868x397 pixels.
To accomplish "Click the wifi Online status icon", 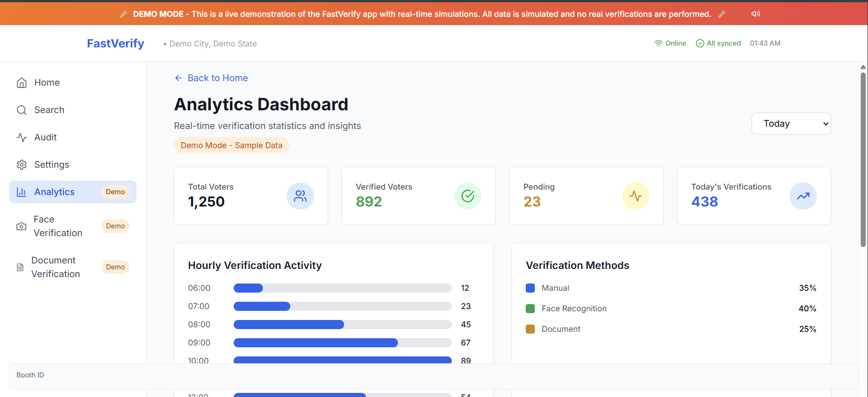I will (658, 43).
